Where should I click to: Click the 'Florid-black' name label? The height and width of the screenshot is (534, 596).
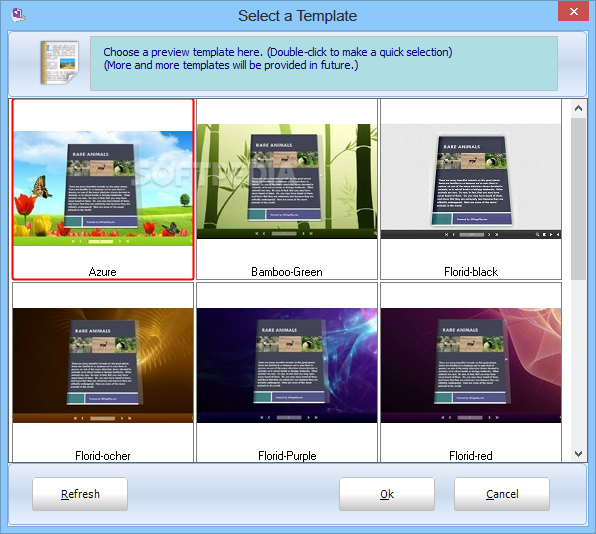pyautogui.click(x=471, y=272)
